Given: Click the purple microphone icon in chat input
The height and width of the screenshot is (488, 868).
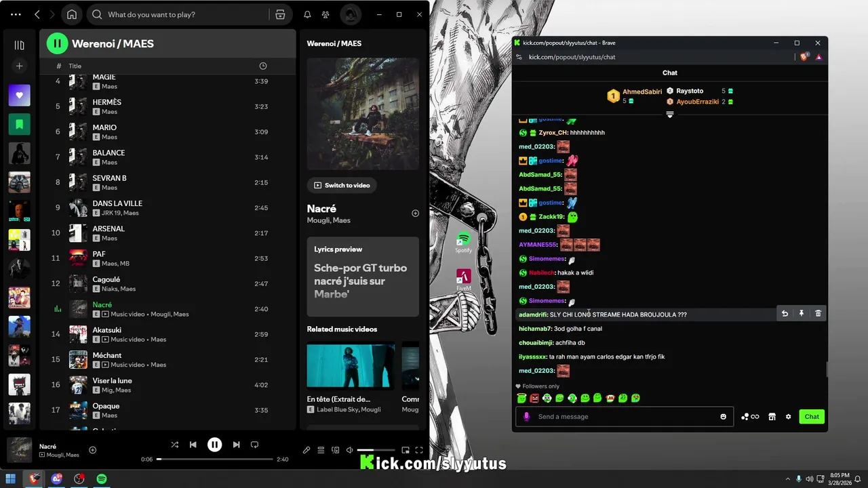Looking at the screenshot, I should click(x=526, y=416).
